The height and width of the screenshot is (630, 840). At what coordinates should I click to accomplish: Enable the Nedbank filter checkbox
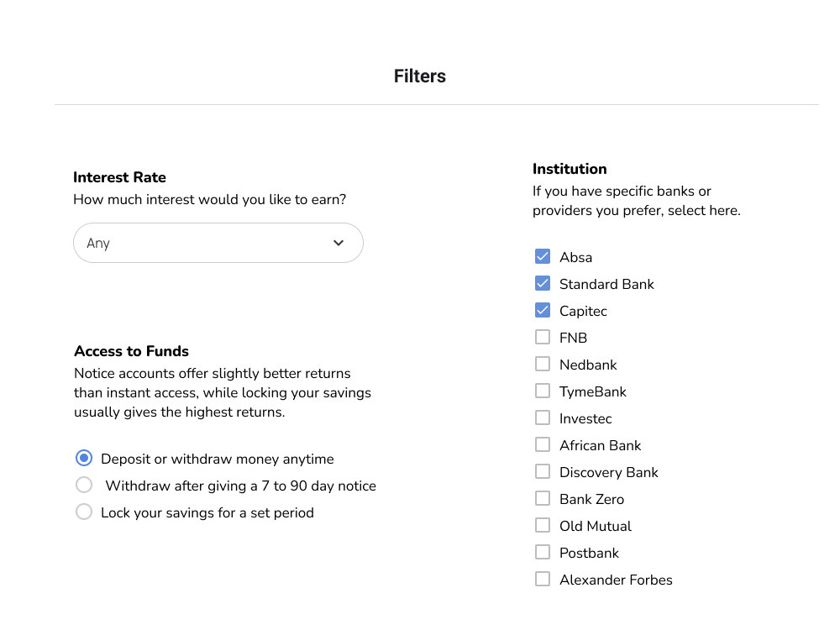pos(543,364)
